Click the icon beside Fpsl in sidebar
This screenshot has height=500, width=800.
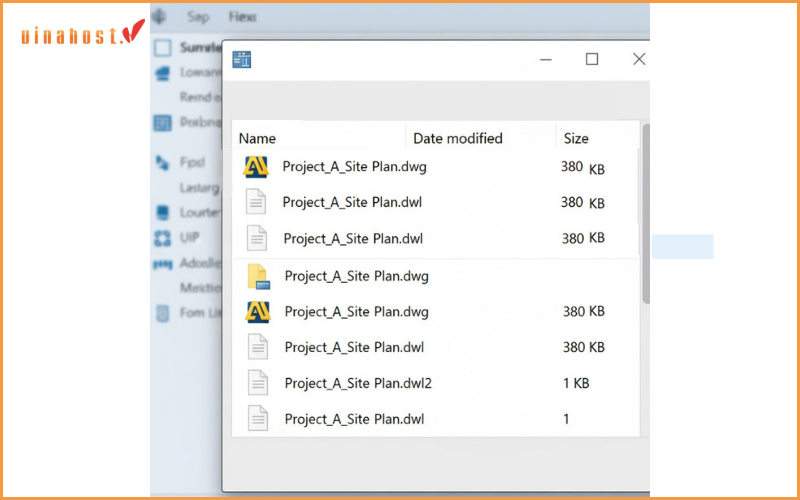coord(162,162)
